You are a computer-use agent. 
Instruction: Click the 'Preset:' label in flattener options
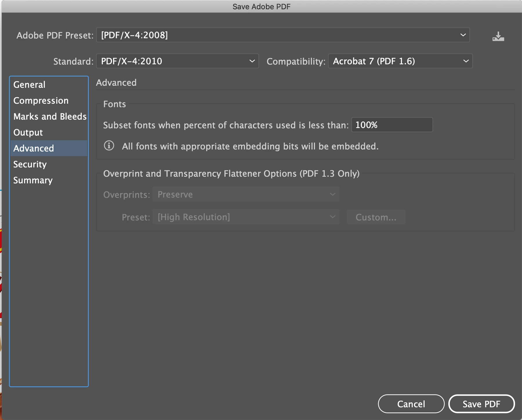point(136,217)
